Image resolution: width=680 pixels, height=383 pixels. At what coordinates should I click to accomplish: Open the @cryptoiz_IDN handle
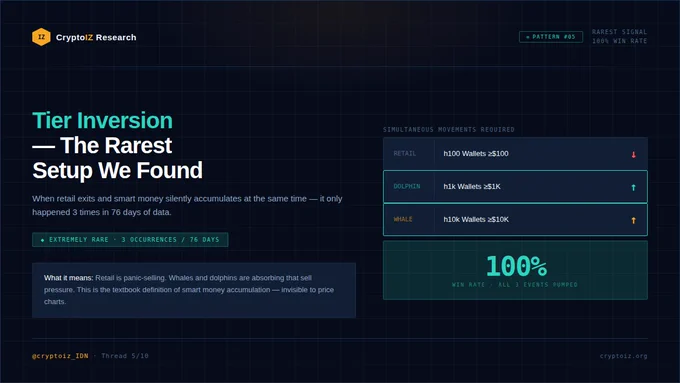click(60, 356)
